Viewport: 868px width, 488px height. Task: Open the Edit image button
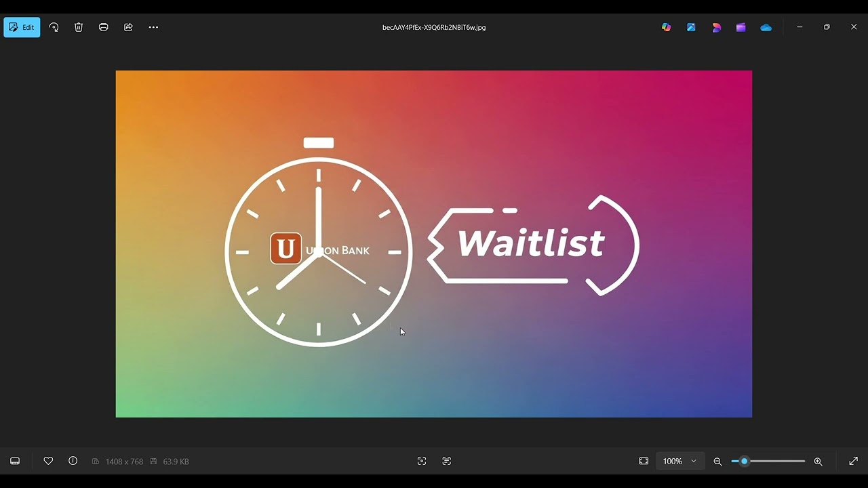pos(22,27)
